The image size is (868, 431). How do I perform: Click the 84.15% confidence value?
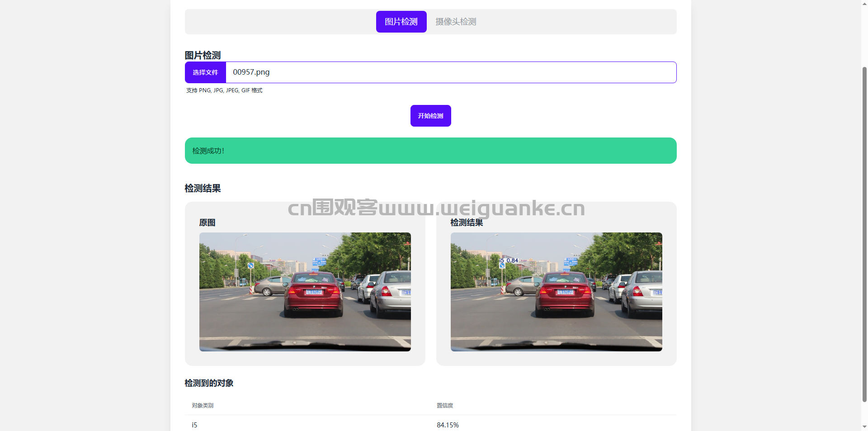click(x=448, y=425)
